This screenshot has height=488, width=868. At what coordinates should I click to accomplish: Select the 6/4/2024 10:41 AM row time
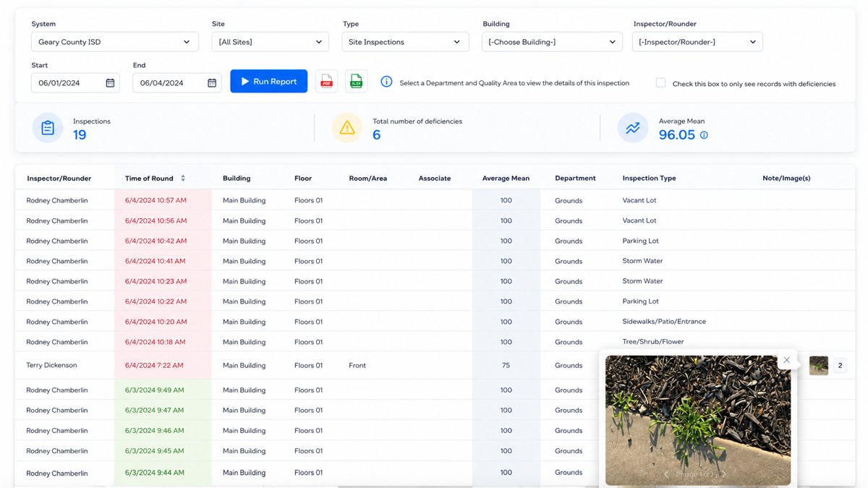[x=156, y=261]
